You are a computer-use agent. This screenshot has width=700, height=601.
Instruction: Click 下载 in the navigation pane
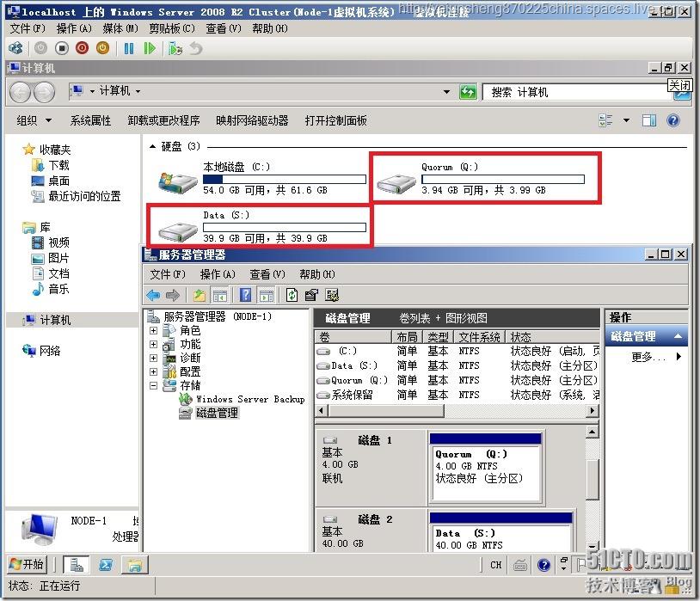(58, 166)
